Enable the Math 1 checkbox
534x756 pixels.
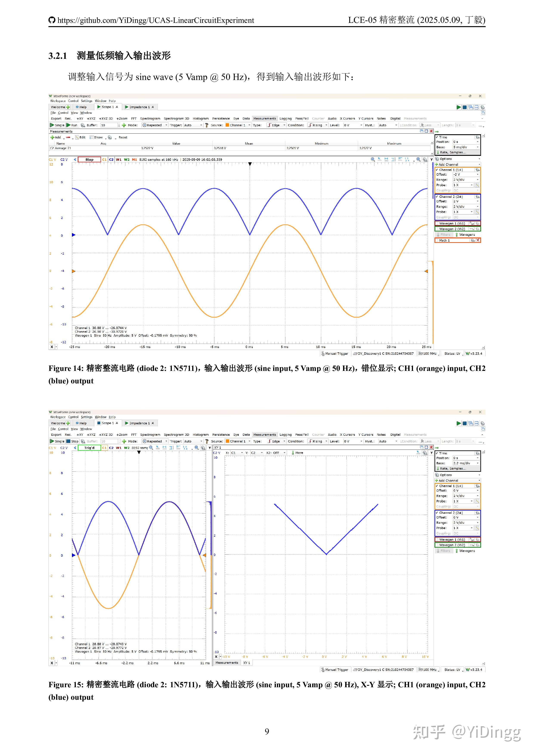(x=437, y=240)
